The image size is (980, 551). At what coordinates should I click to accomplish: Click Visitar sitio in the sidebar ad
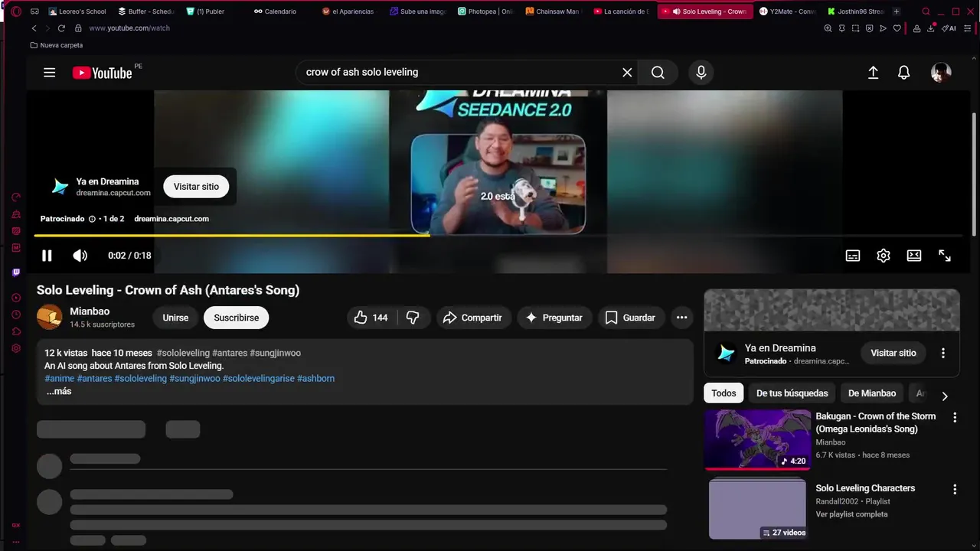coord(893,353)
